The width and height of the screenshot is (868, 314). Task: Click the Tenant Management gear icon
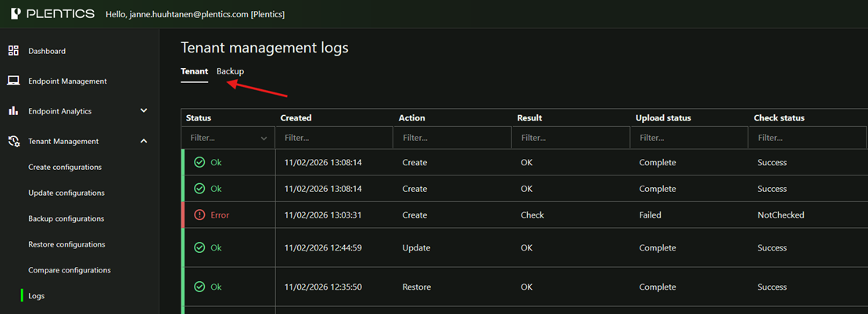coord(13,142)
